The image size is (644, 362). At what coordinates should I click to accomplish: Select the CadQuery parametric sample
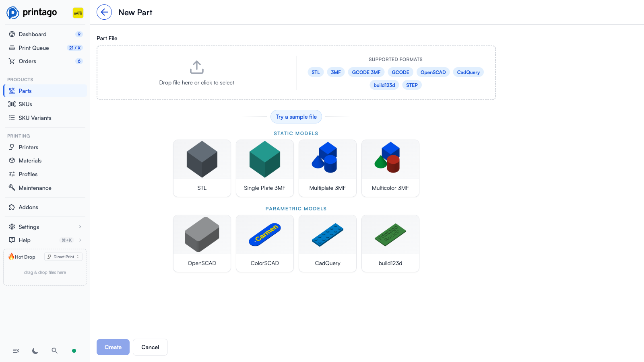(328, 243)
